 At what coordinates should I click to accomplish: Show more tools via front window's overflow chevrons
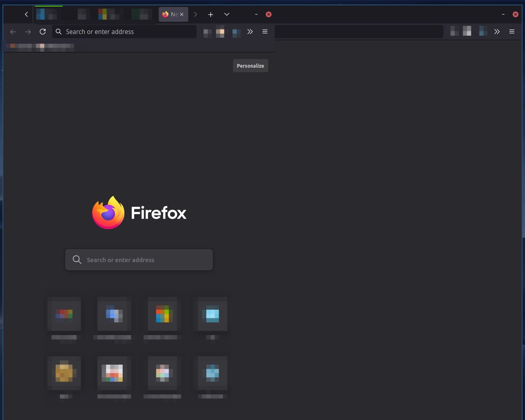point(250,32)
